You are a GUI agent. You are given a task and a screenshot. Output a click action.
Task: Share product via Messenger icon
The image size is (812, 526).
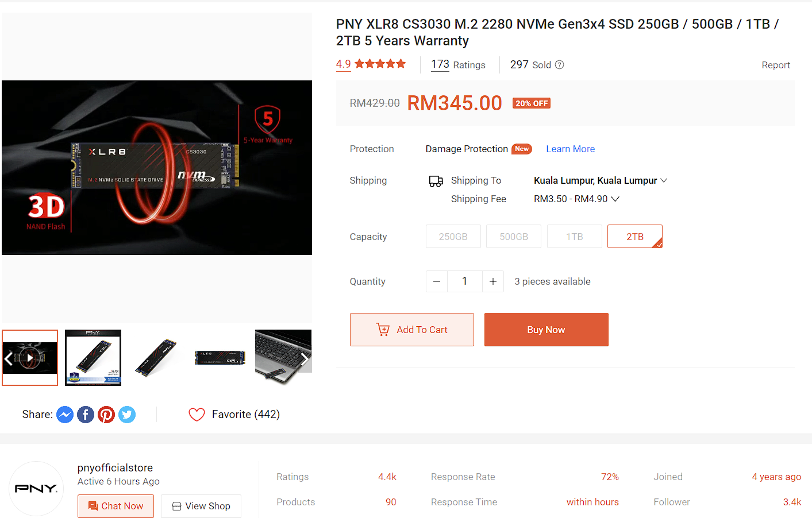pos(65,415)
